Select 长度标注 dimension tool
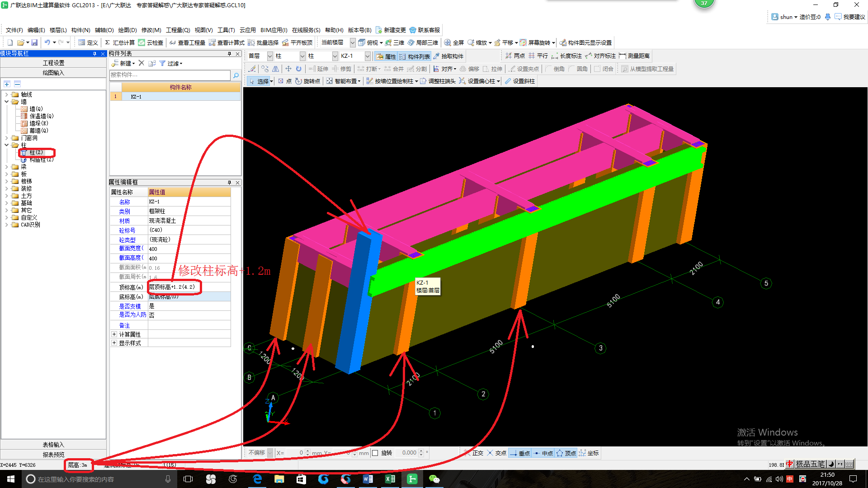Image resolution: width=868 pixels, height=488 pixels. 566,56
